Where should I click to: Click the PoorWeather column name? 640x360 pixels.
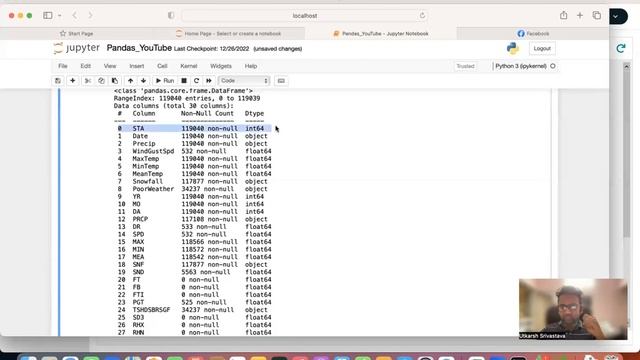[153, 189]
